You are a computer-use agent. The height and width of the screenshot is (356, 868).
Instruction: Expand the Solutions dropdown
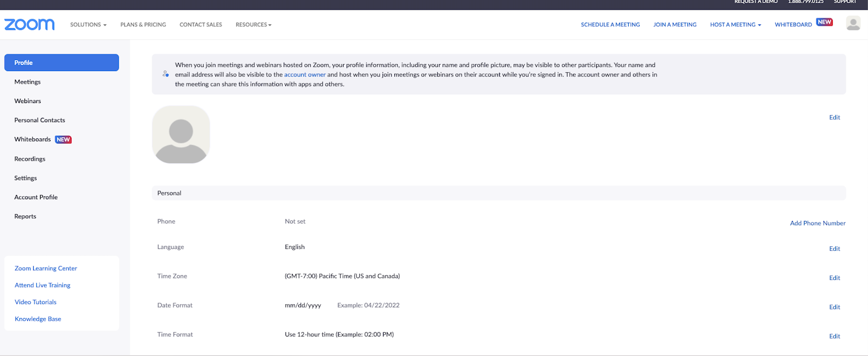[x=88, y=24]
